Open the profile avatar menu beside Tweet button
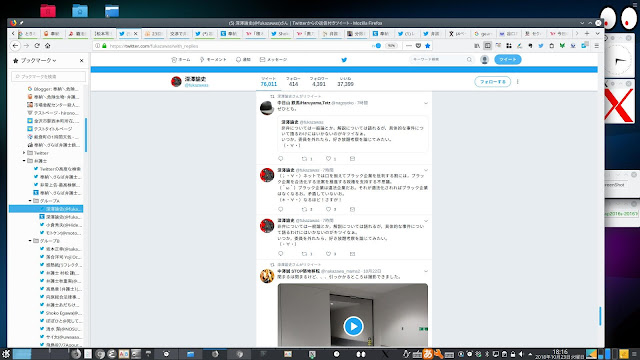Viewport: 640px width, 360px height. [x=484, y=60]
